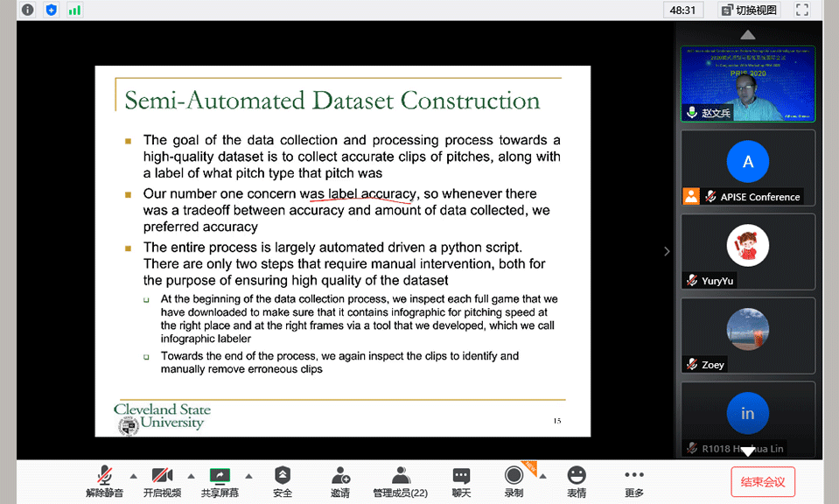Image resolution: width=839 pixels, height=504 pixels.
Task: Open 管理成员(22) participants list
Action: click(400, 481)
